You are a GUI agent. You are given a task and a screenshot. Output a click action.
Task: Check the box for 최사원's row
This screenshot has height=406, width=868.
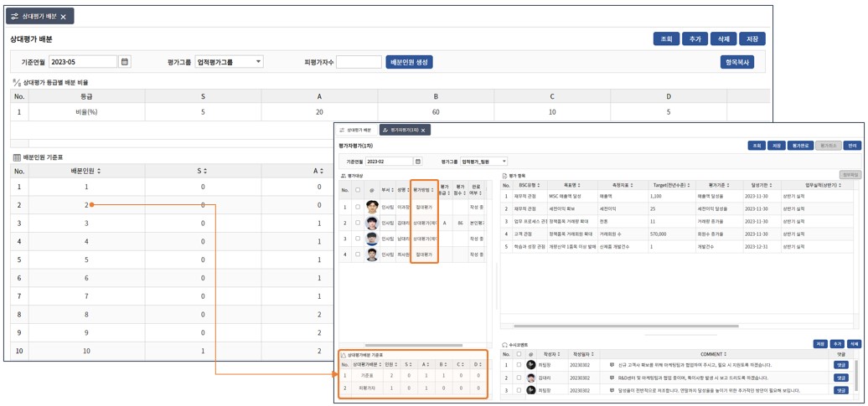[358, 254]
